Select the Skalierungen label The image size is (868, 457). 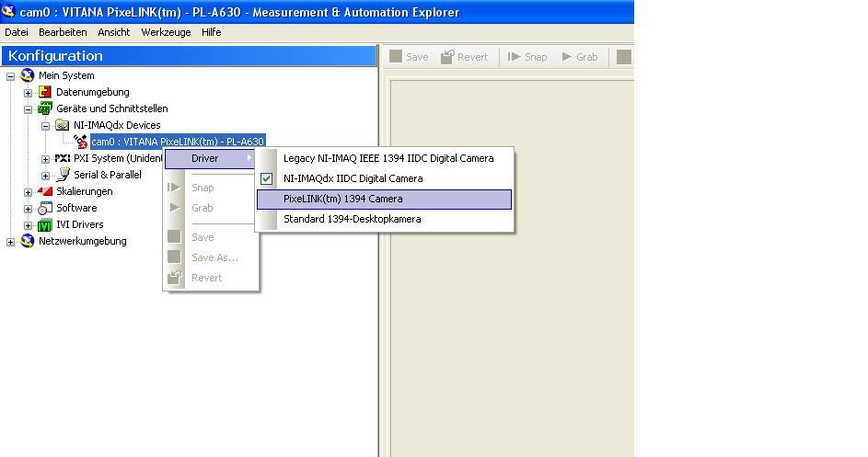tap(84, 191)
